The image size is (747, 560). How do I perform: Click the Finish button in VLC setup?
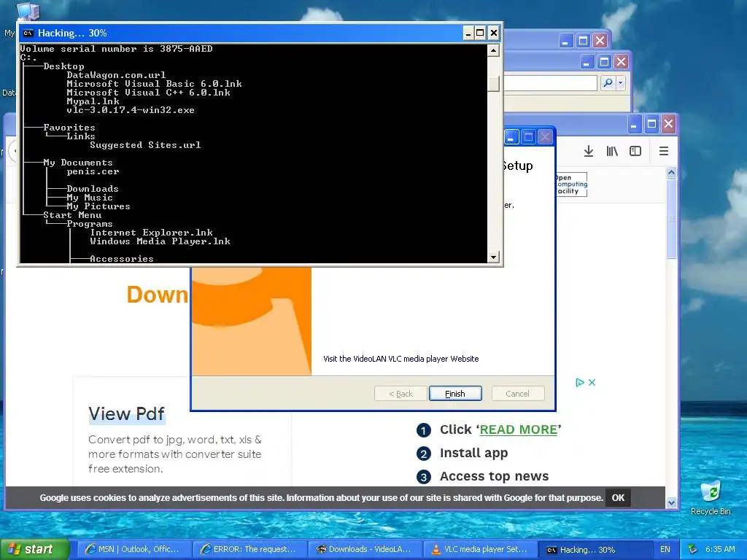tap(455, 394)
